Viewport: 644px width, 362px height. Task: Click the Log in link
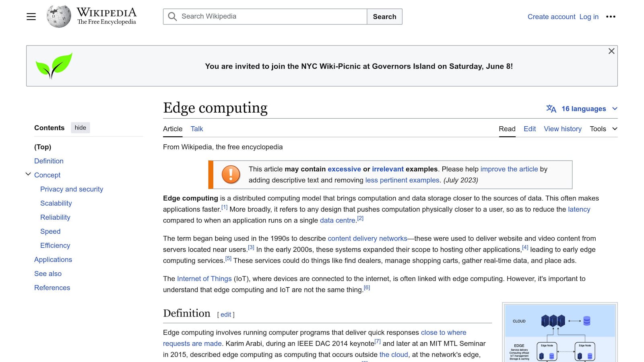click(589, 16)
